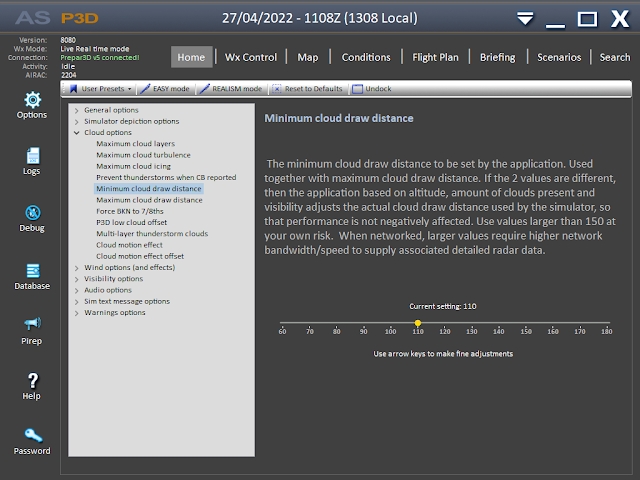Open the User Presets dropdown
The width and height of the screenshot is (640, 480).
tap(102, 89)
